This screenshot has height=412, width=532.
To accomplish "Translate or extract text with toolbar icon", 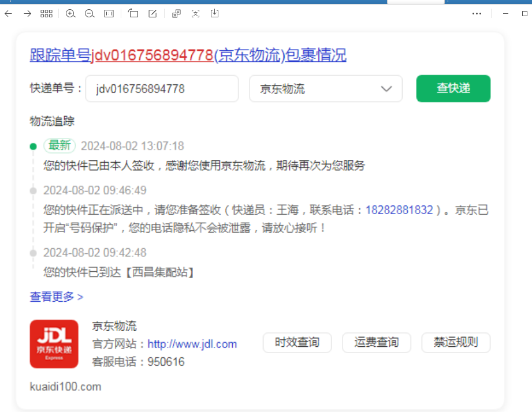I will pos(176,13).
